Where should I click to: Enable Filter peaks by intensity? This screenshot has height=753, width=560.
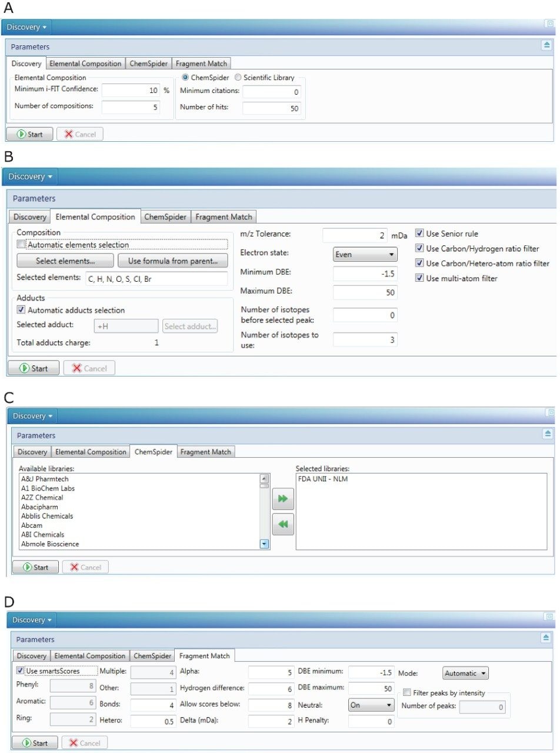(x=407, y=692)
